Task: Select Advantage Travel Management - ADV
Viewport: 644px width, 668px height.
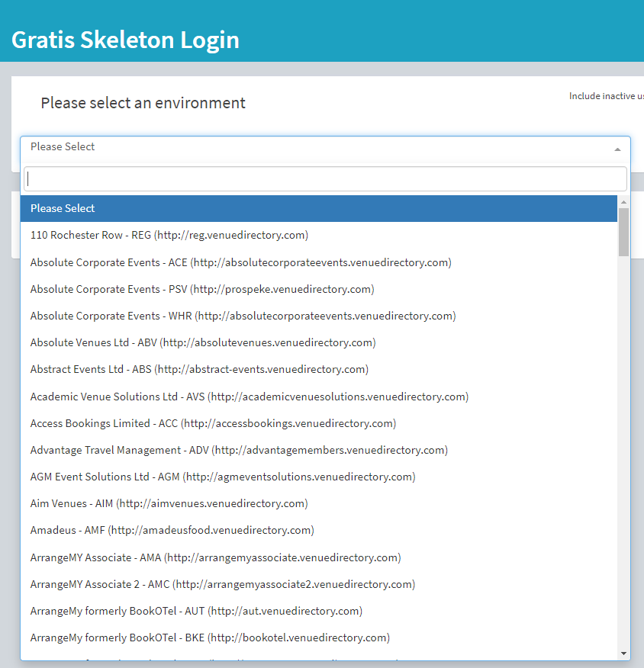Action: (x=319, y=451)
